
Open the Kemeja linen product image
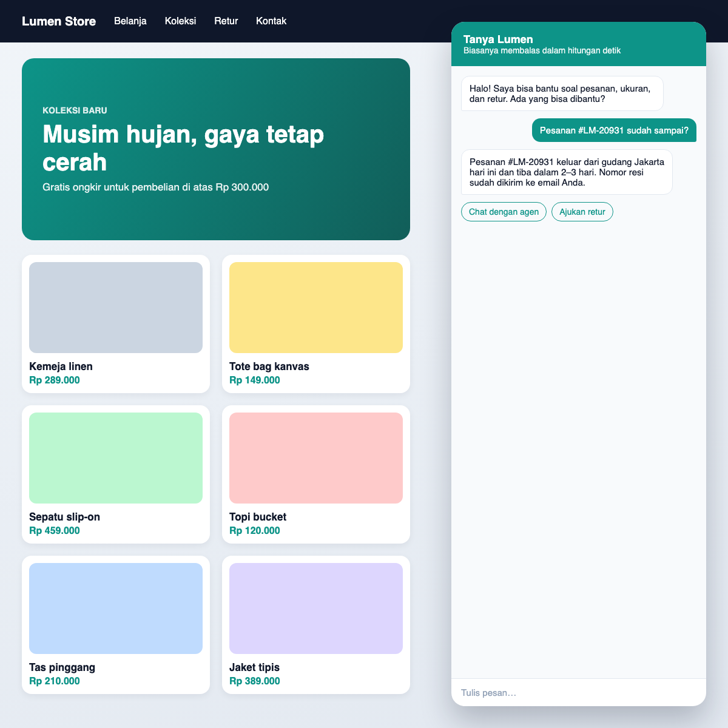point(116,308)
